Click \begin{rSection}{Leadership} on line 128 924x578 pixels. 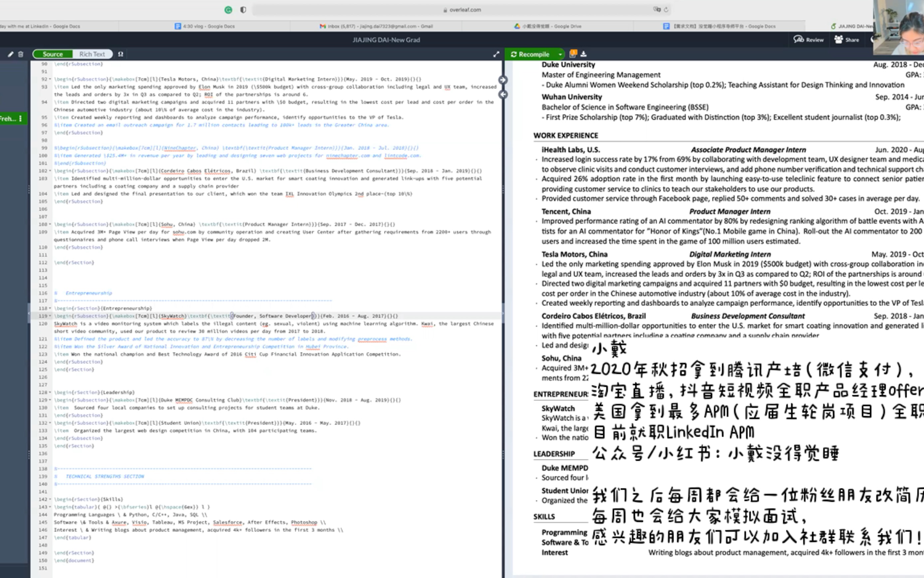click(94, 393)
